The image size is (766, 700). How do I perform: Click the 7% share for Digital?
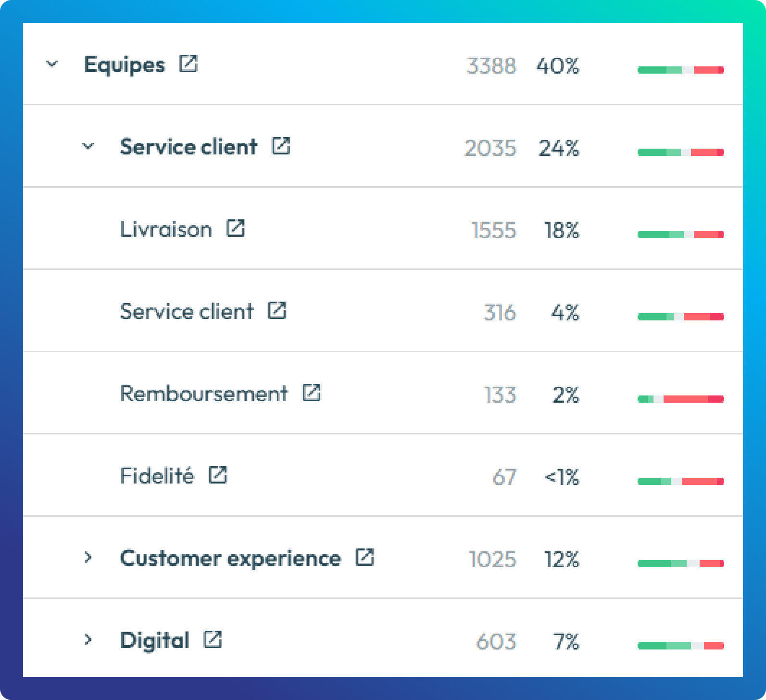coord(566,642)
